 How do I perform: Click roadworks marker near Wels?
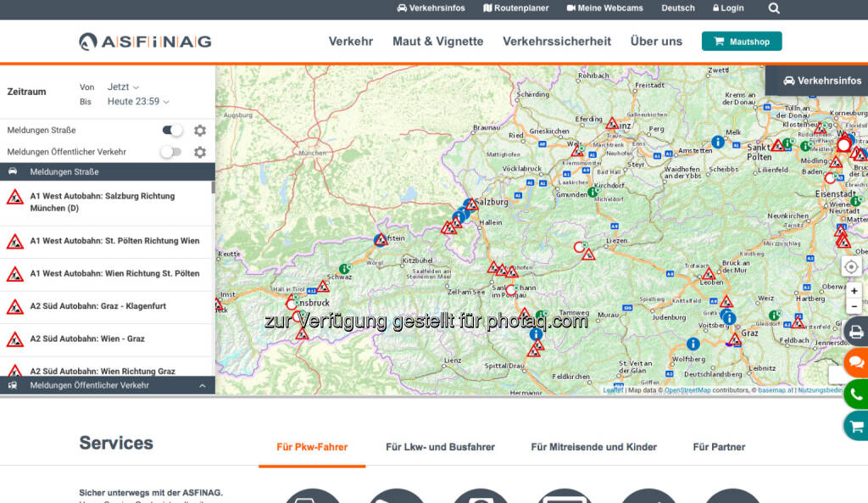pos(578,150)
